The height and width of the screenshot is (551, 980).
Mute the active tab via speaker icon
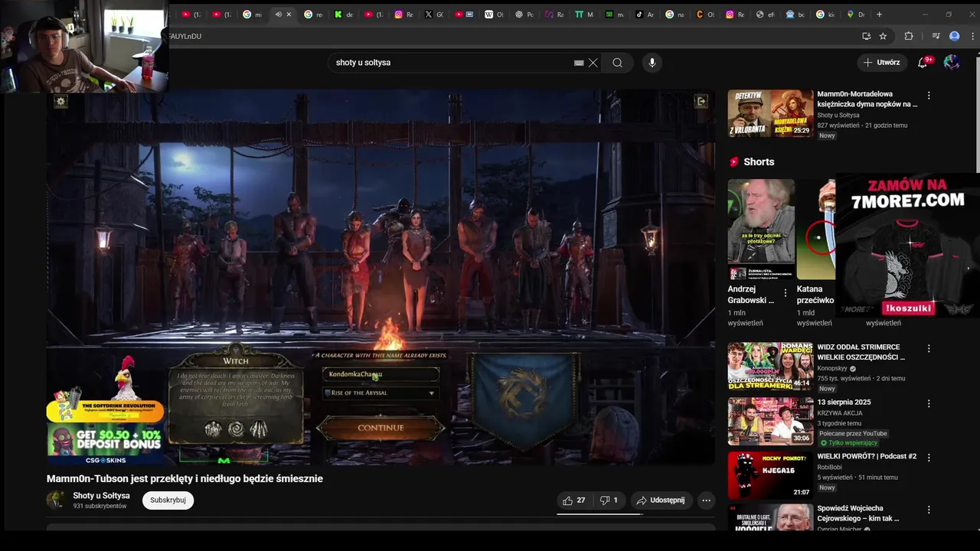pos(278,15)
